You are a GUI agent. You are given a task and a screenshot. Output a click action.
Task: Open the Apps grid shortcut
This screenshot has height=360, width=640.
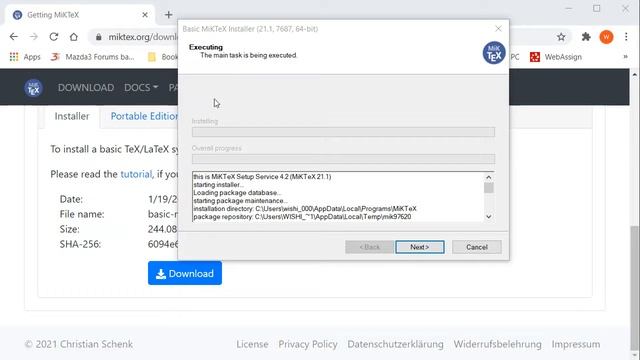[25, 57]
